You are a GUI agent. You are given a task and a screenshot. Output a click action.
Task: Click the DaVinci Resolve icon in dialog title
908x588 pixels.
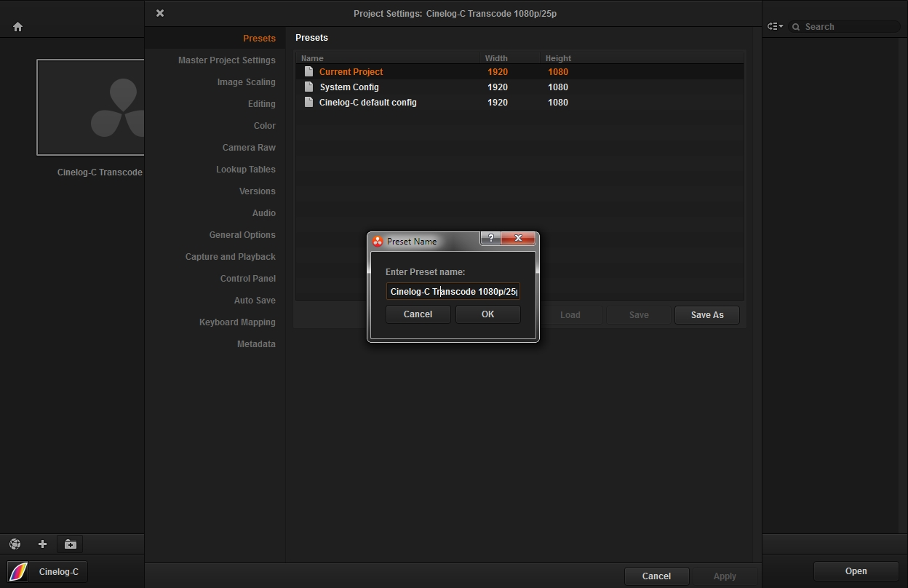coord(377,241)
